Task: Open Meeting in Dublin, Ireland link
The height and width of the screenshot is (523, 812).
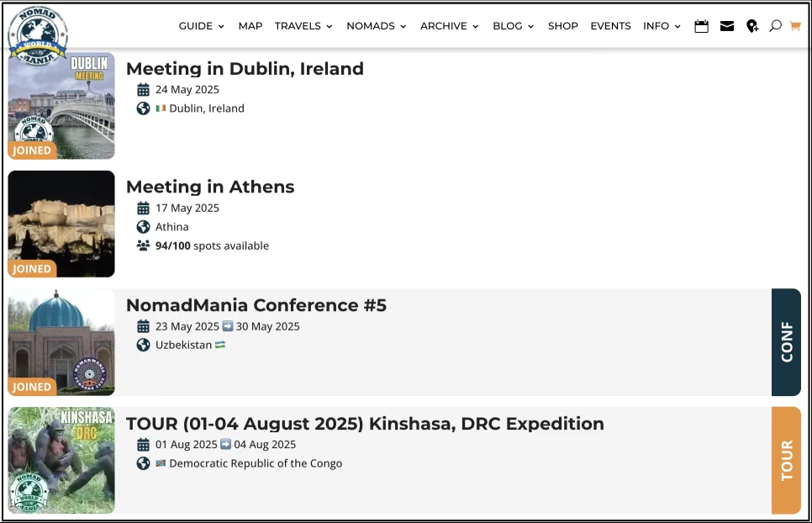Action: click(245, 69)
